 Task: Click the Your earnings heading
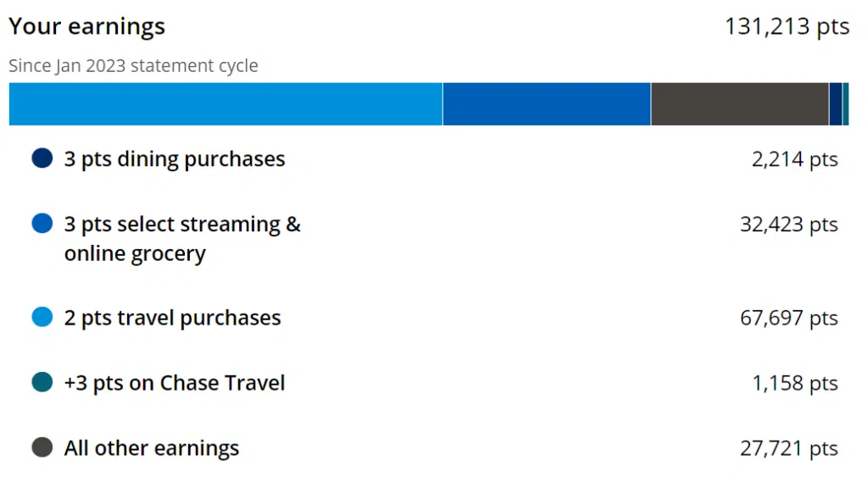[x=87, y=26]
